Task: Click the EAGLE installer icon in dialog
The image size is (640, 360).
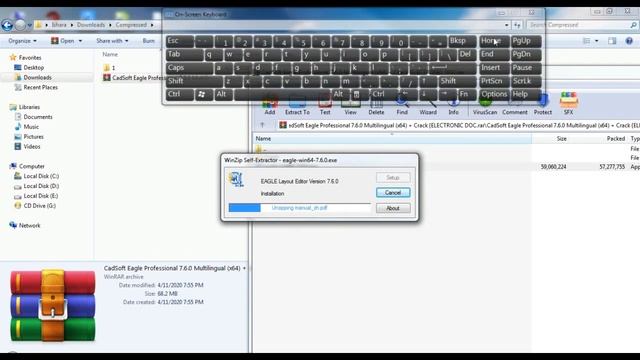Action: tap(236, 179)
